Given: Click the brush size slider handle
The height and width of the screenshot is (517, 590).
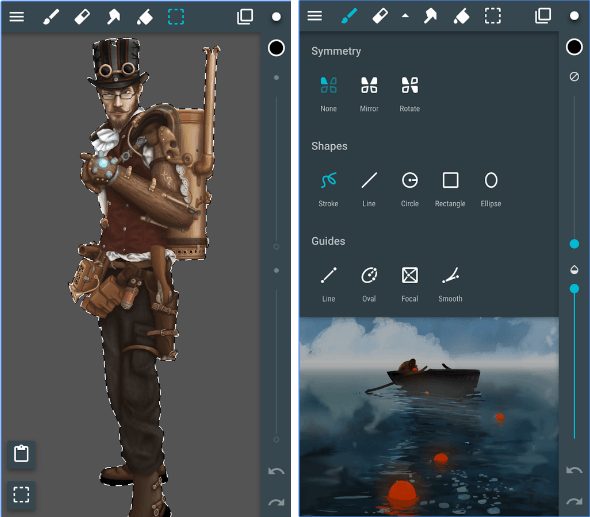Looking at the screenshot, I should tap(574, 244).
